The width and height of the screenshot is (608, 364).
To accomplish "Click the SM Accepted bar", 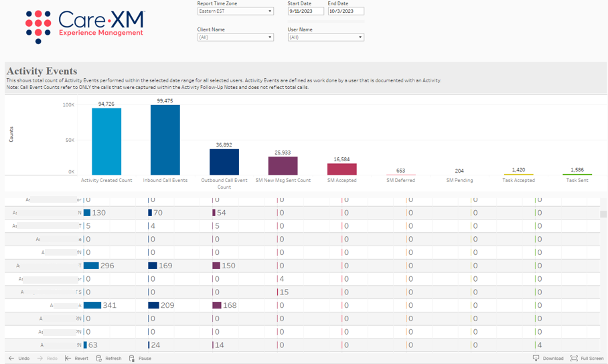I will (x=341, y=169).
